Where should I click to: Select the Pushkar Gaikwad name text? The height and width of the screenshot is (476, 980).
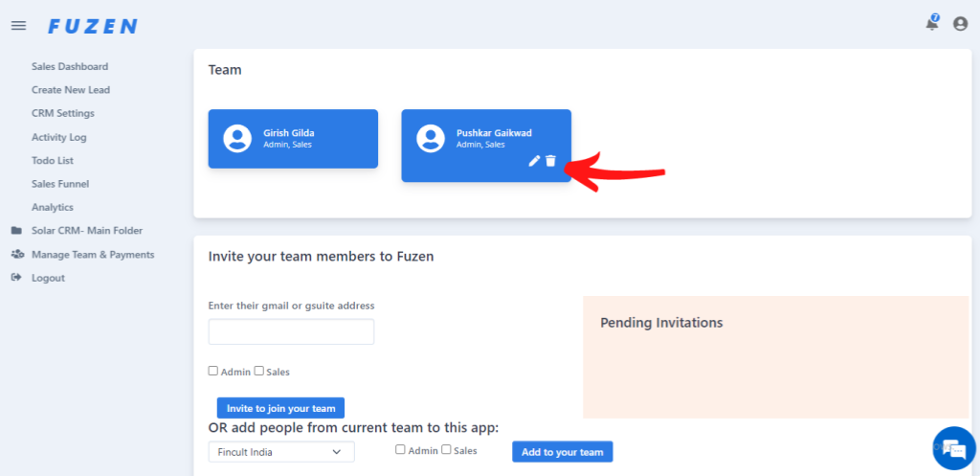tap(495, 133)
